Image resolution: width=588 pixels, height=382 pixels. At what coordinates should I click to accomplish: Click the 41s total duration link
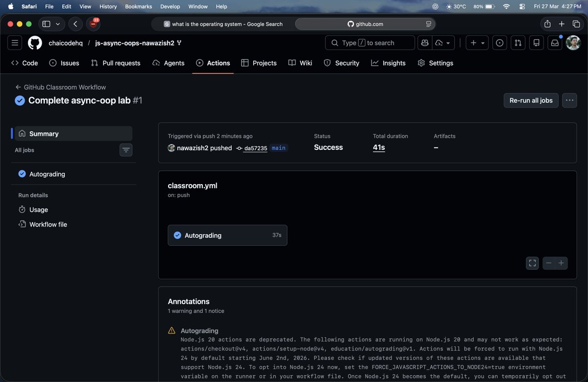tap(379, 147)
